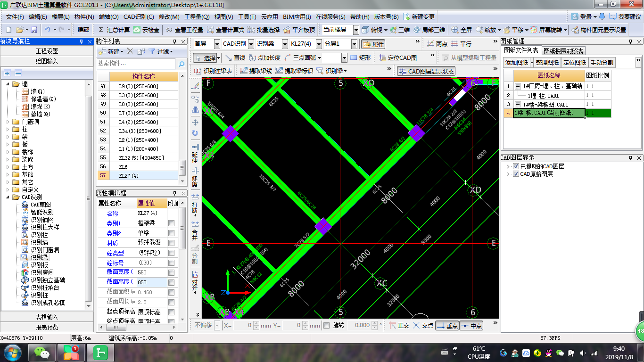The width and height of the screenshot is (644, 362).
Task: Enable the 旋转 rotation checkbox
Action: pos(326,325)
